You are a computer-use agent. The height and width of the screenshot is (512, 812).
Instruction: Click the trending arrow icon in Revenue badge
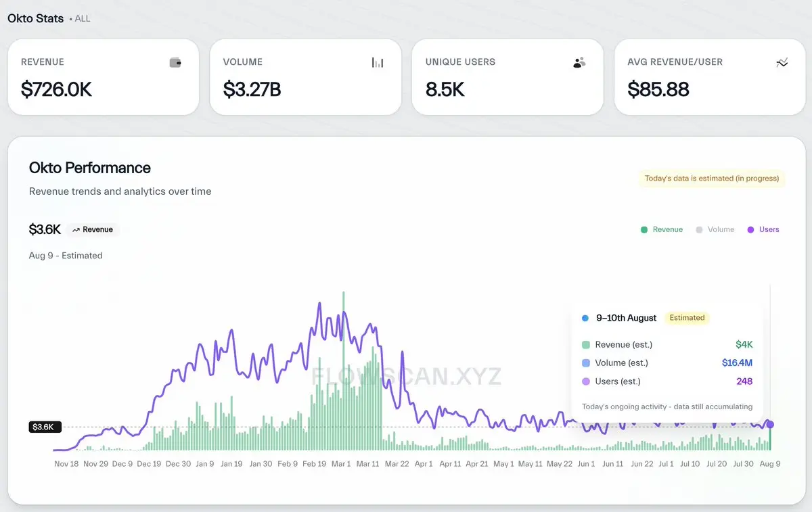point(76,230)
